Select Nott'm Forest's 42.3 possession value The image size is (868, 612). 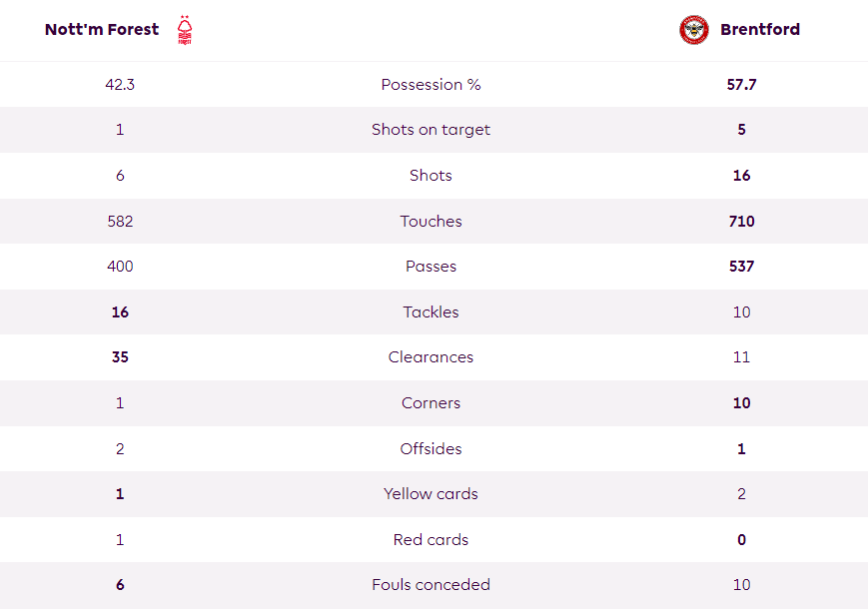pyautogui.click(x=120, y=85)
